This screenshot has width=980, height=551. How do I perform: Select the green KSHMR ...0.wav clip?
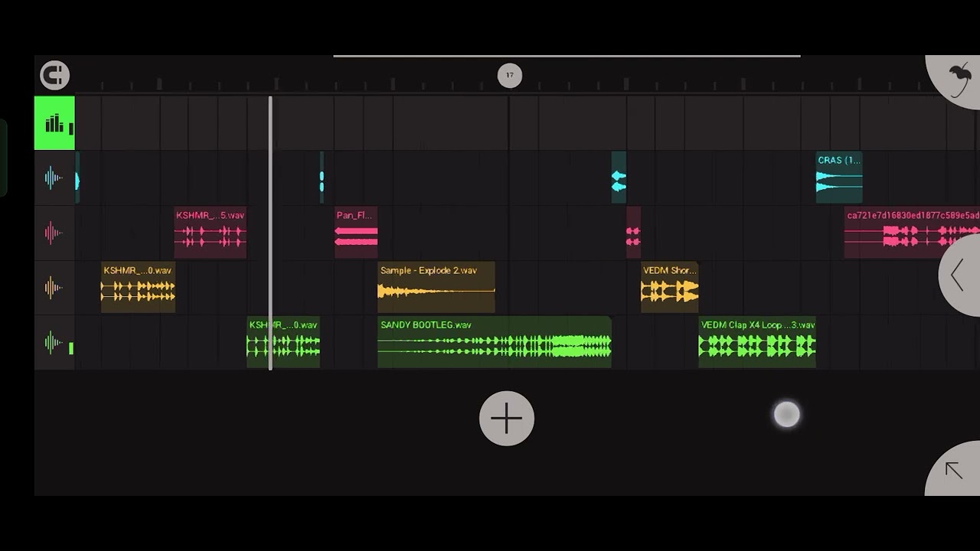[x=283, y=343]
